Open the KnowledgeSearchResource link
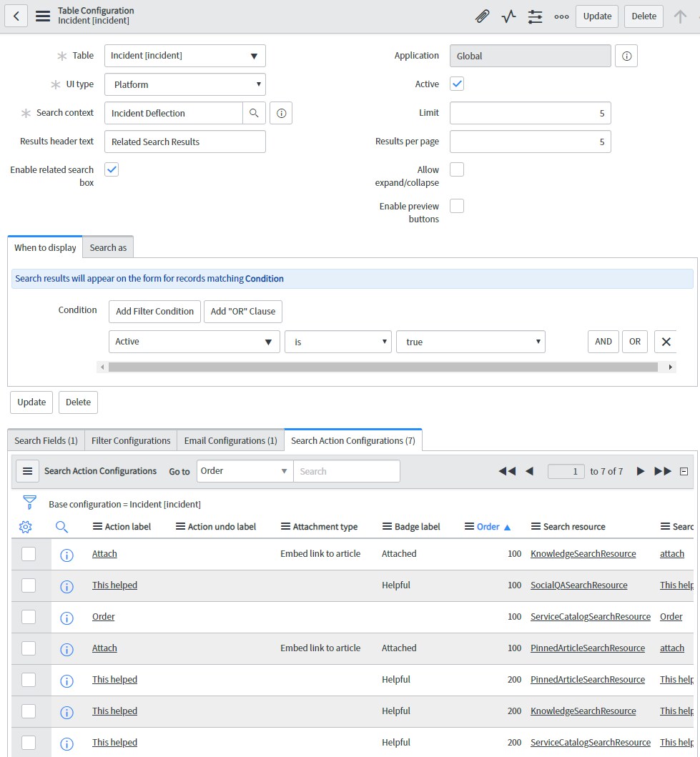The image size is (700, 757). click(x=583, y=553)
